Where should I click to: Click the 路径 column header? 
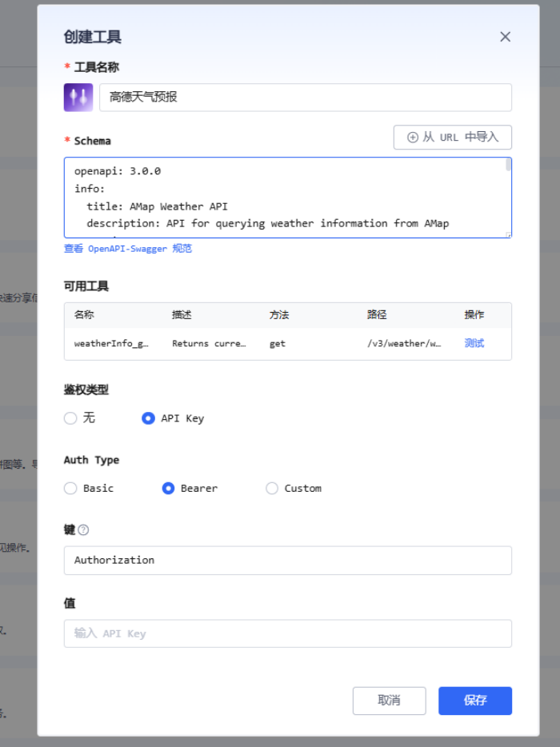(377, 314)
